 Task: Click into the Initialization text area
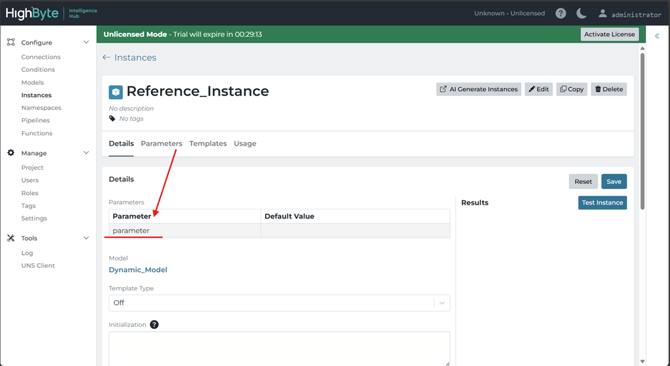coord(279,348)
